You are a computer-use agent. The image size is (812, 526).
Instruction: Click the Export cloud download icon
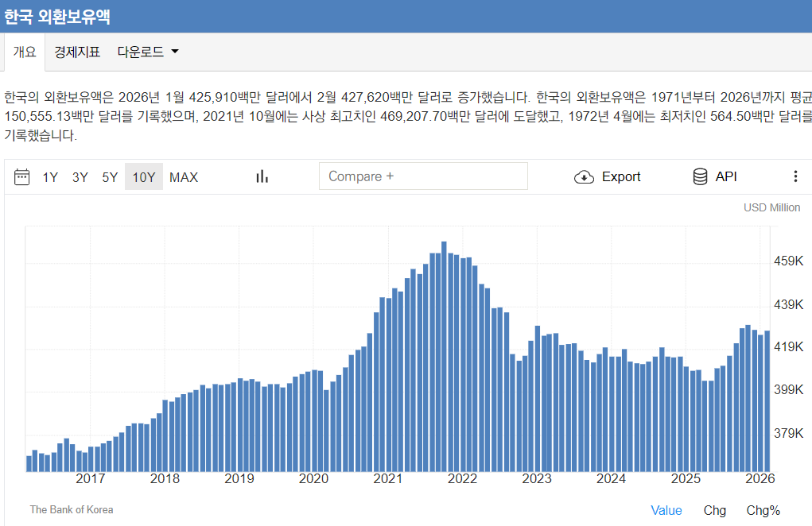click(584, 177)
